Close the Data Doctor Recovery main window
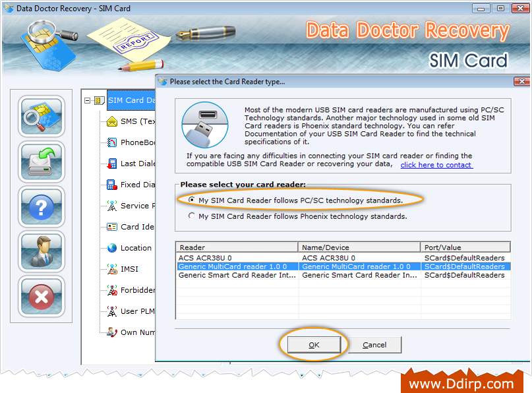532x393 pixels. pyautogui.click(x=520, y=8)
